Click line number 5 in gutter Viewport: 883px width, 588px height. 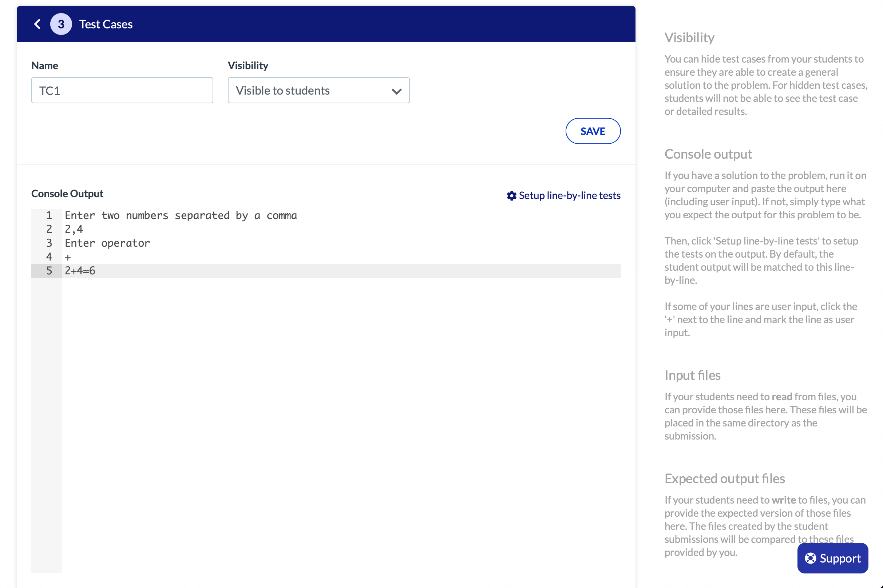point(49,271)
